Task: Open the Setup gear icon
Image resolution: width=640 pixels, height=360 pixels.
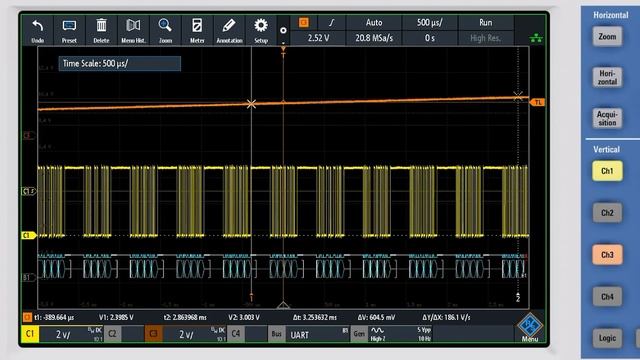Action: (261, 30)
